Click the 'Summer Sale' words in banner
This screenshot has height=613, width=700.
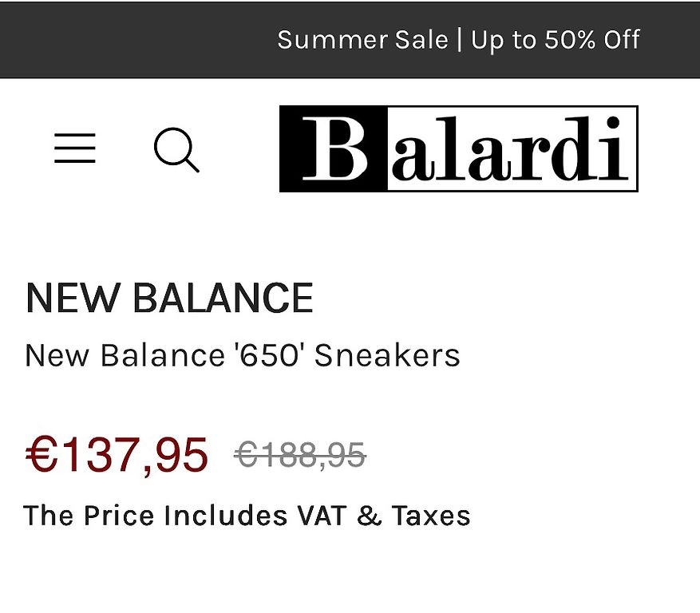362,40
